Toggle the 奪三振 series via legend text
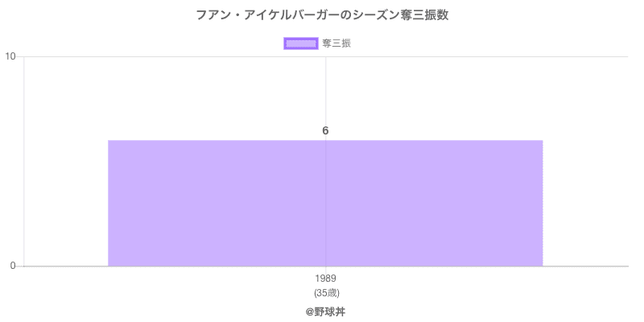 [336, 43]
